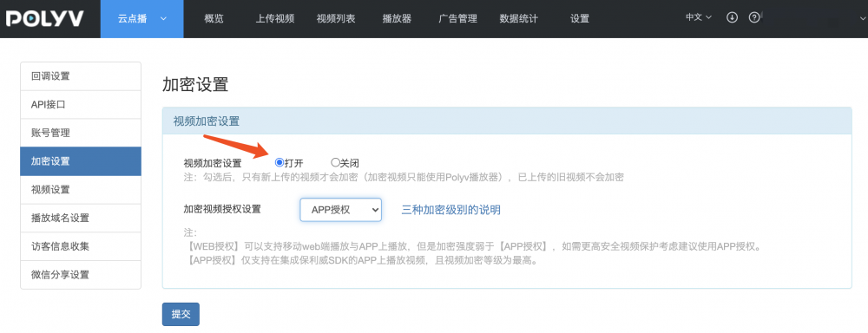Select the 关闭 radio button

pyautogui.click(x=335, y=163)
